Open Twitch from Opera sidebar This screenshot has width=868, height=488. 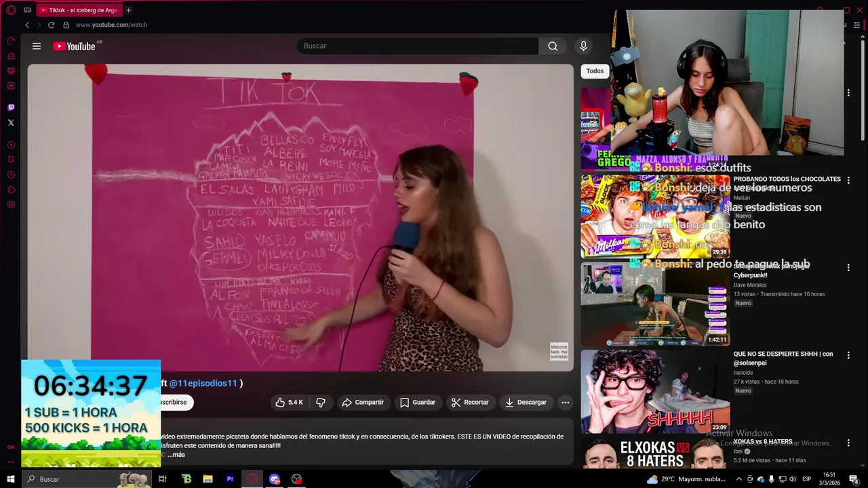coord(11,107)
